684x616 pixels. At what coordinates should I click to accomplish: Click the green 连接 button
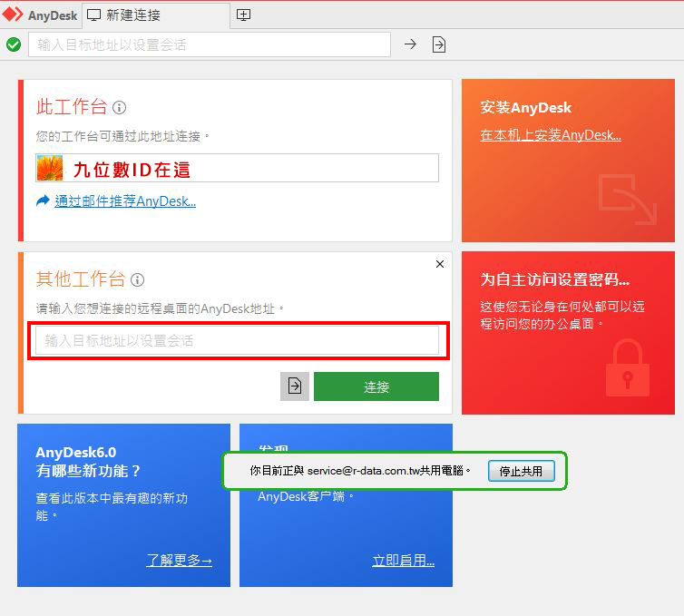[376, 386]
